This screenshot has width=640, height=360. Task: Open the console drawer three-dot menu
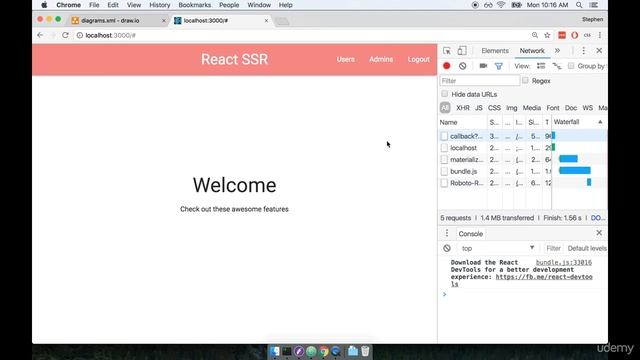pos(447,233)
